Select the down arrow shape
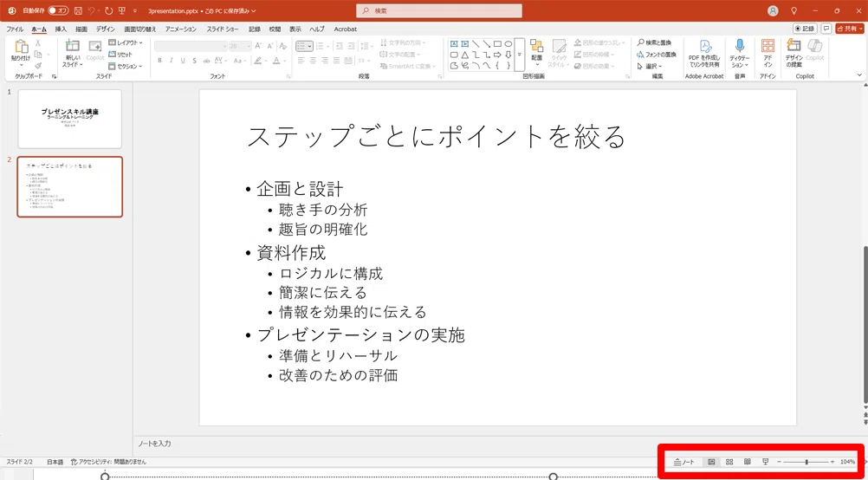The image size is (868, 480). [x=508, y=55]
